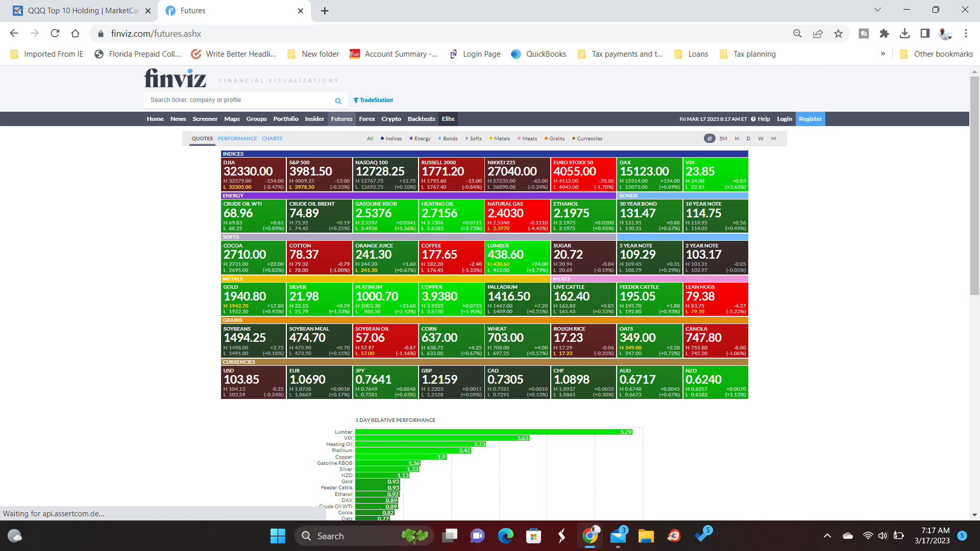
Task: Open the GOLD quote tile
Action: pos(253,299)
